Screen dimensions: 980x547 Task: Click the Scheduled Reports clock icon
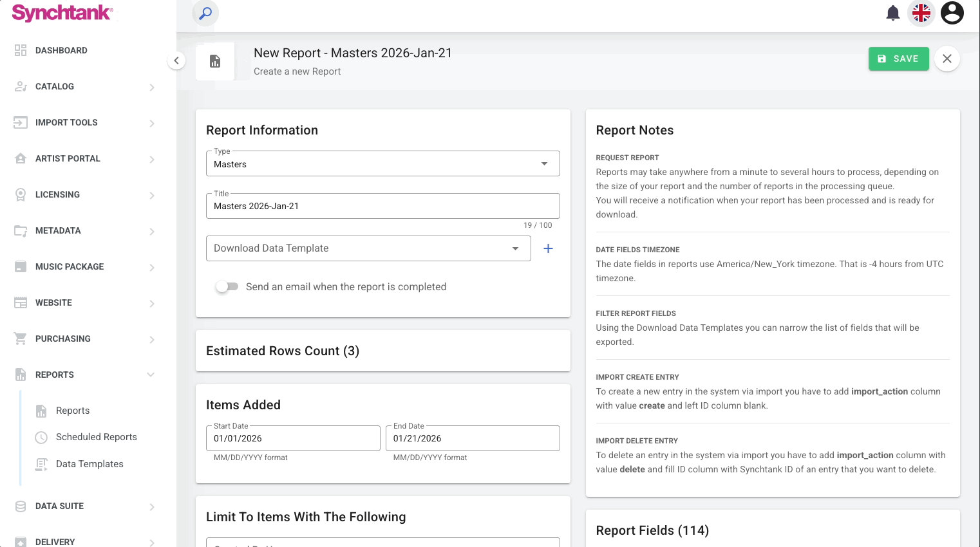pos(41,438)
